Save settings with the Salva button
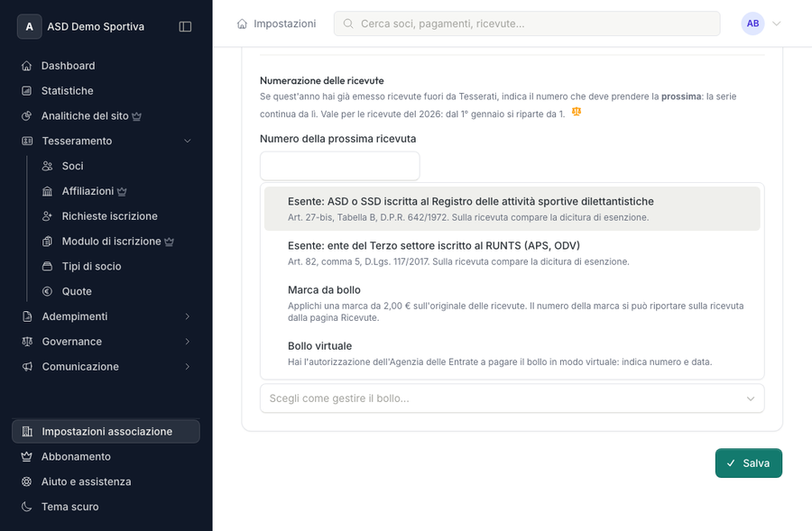The height and width of the screenshot is (531, 812). pos(749,463)
